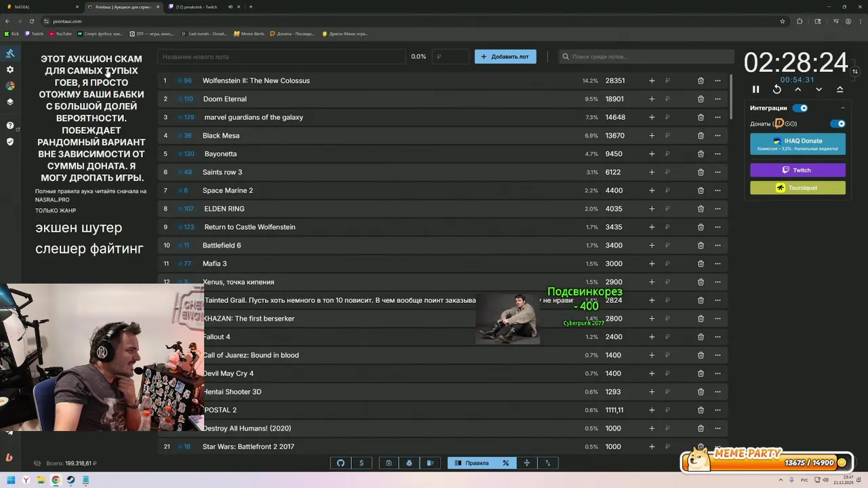Viewport: 868px width, 488px height.
Task: Focus the Поиск среди лотов search field
Action: click(646, 57)
